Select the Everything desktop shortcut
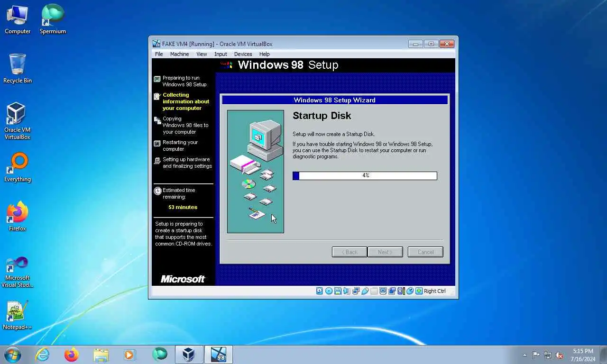Screen dimensions: 607x364 tap(18, 167)
